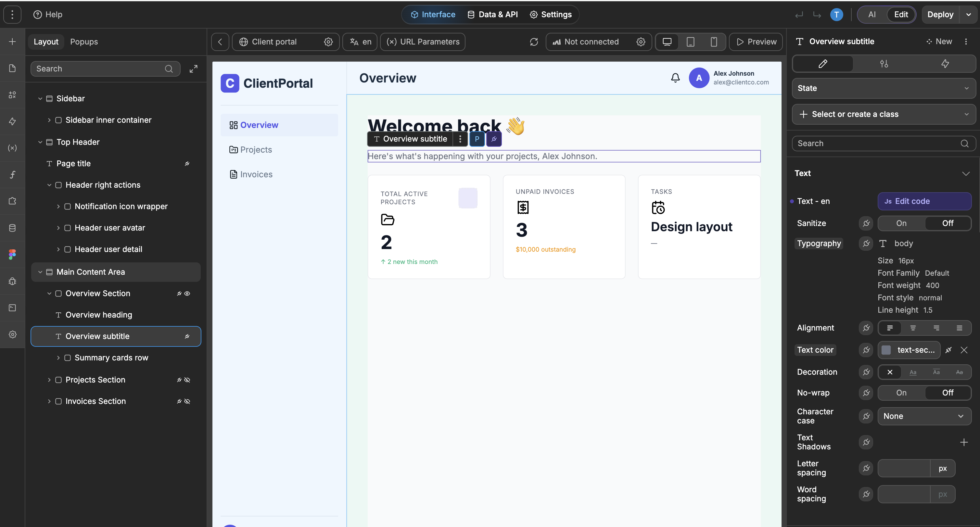Click the Edit code button
The image size is (980, 527).
924,201
